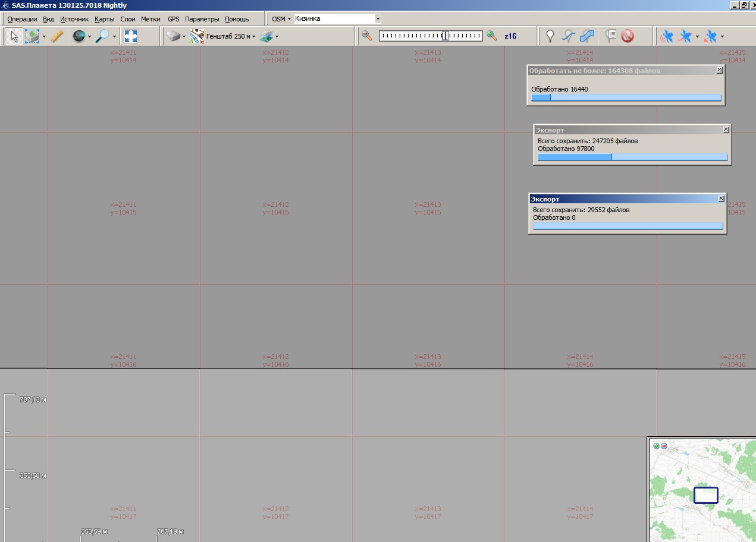Click the zoom in magnifier icon
The width and height of the screenshot is (756, 542).
[491, 36]
